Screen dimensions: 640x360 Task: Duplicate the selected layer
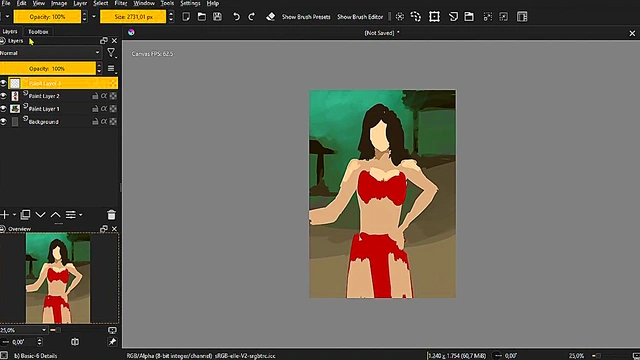coord(25,215)
